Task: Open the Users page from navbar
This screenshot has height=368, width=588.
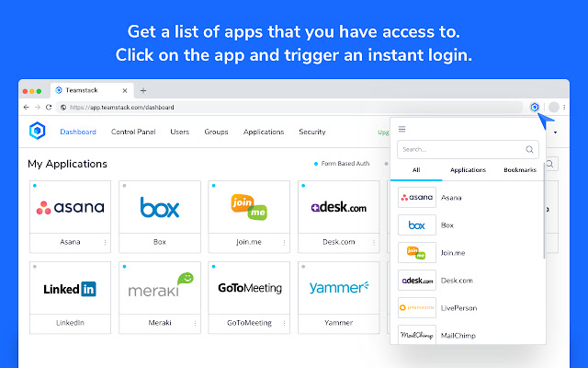Action: click(x=180, y=132)
